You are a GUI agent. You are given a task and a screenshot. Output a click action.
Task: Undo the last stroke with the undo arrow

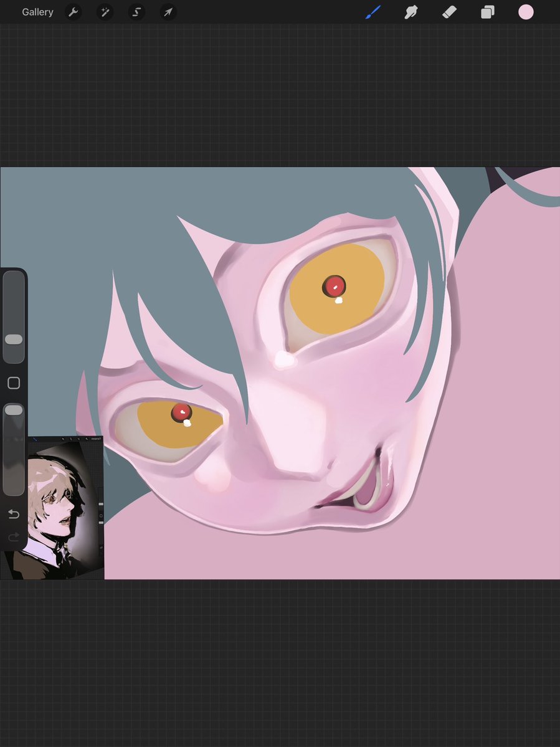(14, 514)
